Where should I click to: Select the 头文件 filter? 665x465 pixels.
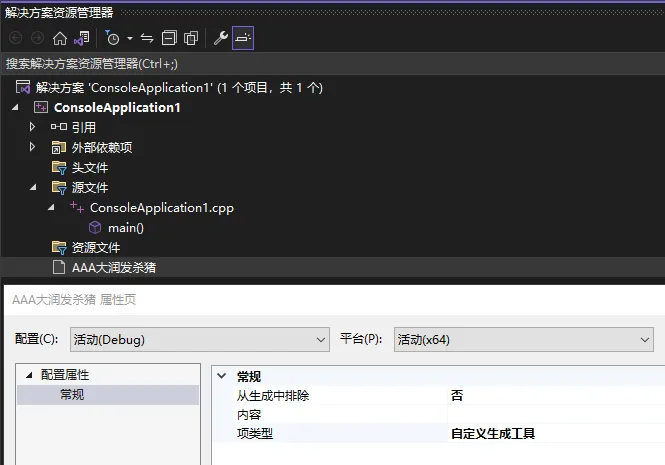(x=90, y=168)
